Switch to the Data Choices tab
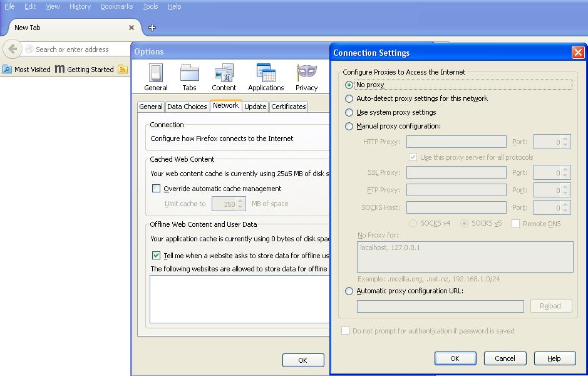588x376 pixels. pyautogui.click(x=187, y=107)
